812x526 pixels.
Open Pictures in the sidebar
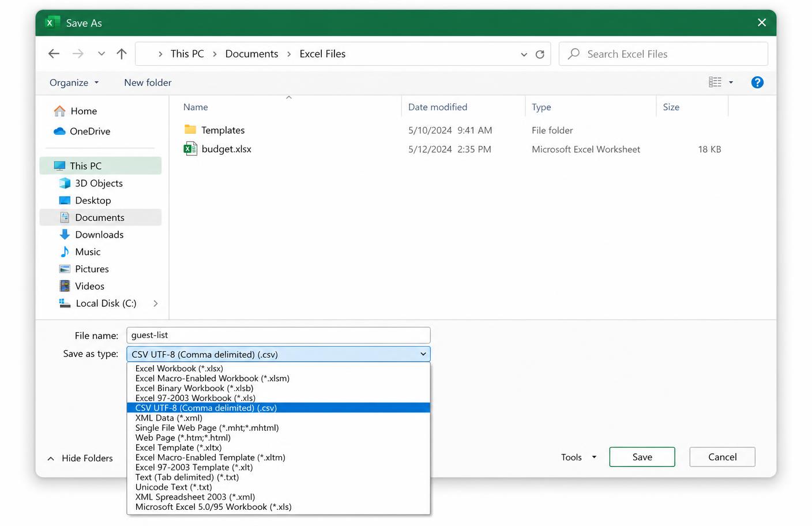[92, 269]
